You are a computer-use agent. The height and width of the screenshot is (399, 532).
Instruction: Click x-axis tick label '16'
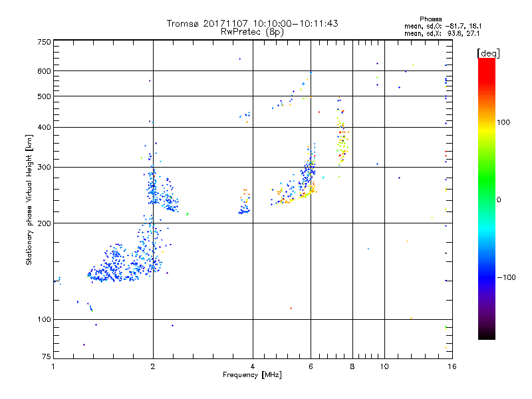[452, 366]
